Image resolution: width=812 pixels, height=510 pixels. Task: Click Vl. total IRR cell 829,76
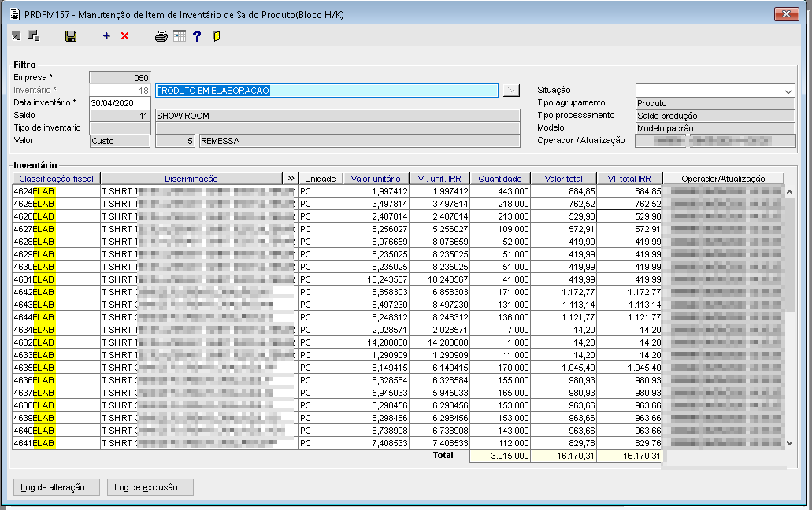(629, 443)
